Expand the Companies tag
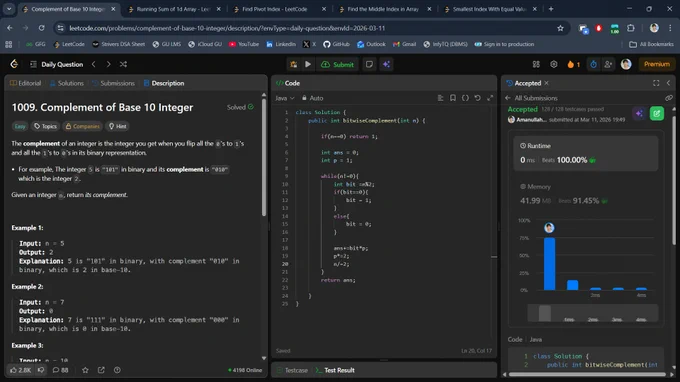The width and height of the screenshot is (680, 382). tap(82, 126)
